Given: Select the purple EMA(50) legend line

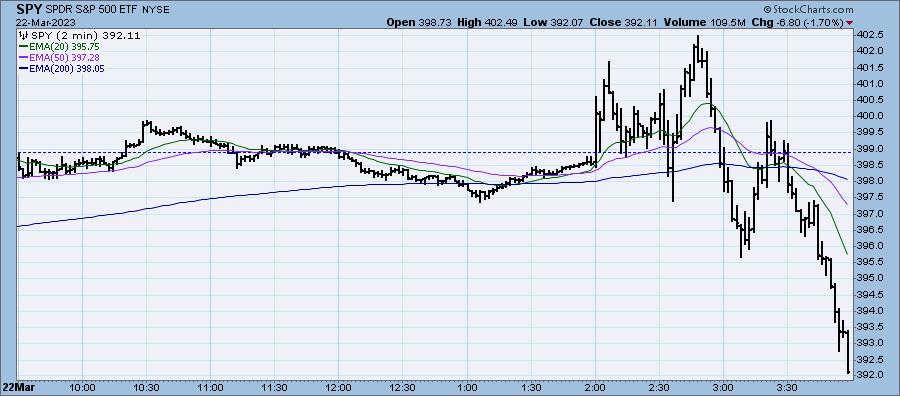Looking at the screenshot, I should (x=24, y=57).
